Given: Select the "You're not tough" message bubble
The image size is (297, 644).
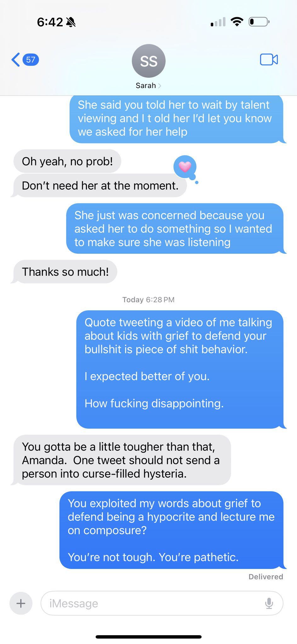Looking at the screenshot, I should [x=172, y=530].
